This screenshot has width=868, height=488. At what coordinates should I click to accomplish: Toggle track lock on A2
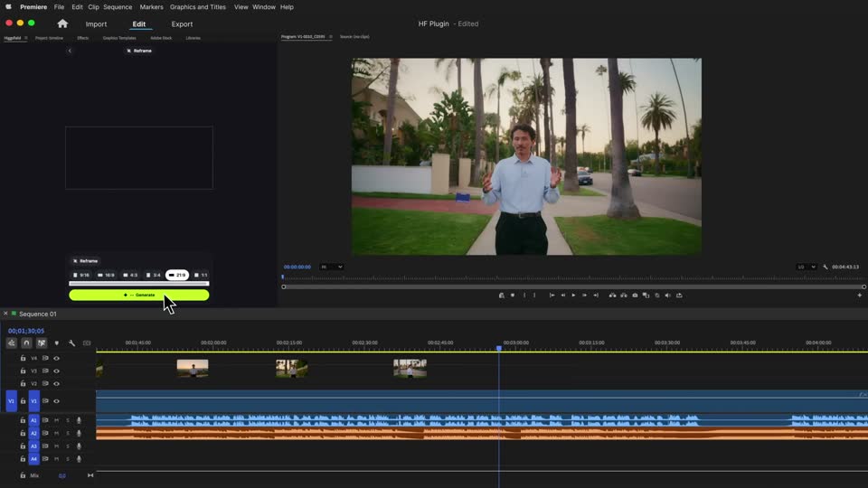[23, 433]
